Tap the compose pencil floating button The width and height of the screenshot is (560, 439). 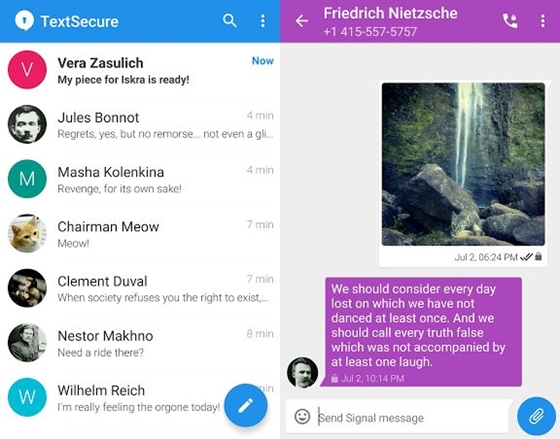245,405
